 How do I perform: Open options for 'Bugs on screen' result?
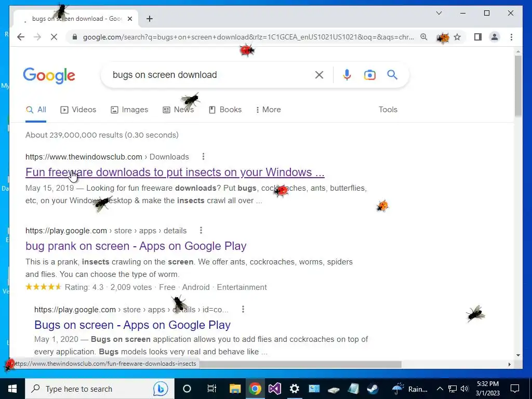pos(243,309)
